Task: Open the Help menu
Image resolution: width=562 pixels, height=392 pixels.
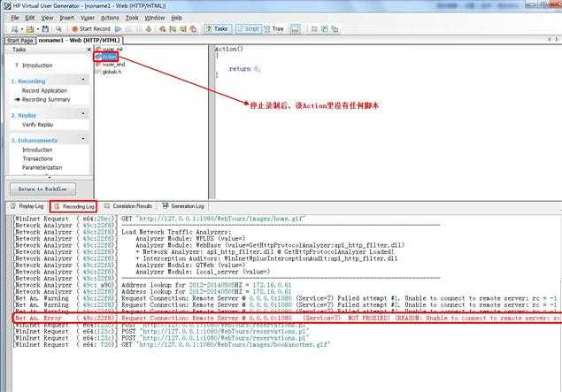Action: (176, 18)
